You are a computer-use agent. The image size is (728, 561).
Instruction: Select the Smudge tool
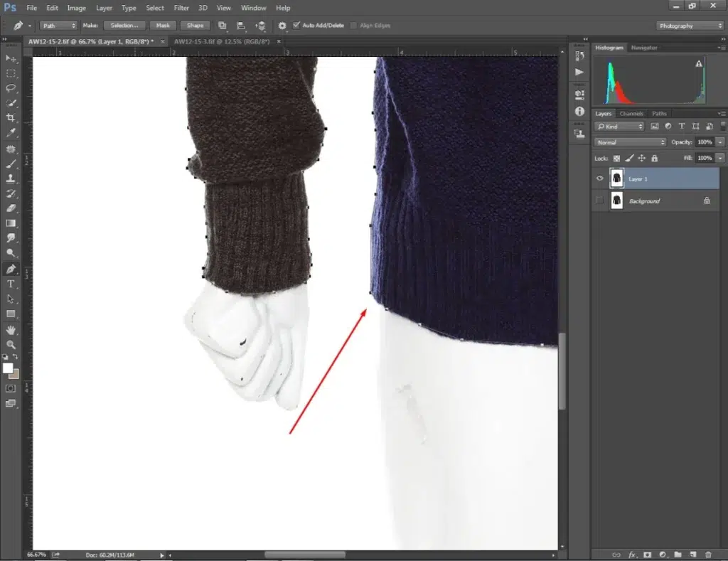pyautogui.click(x=11, y=238)
